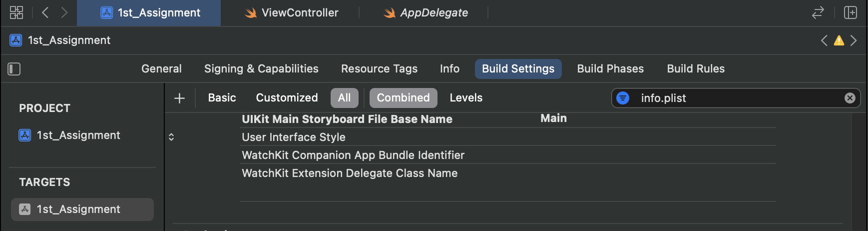The height and width of the screenshot is (231, 868).
Task: Open the General tab
Action: coord(161,69)
